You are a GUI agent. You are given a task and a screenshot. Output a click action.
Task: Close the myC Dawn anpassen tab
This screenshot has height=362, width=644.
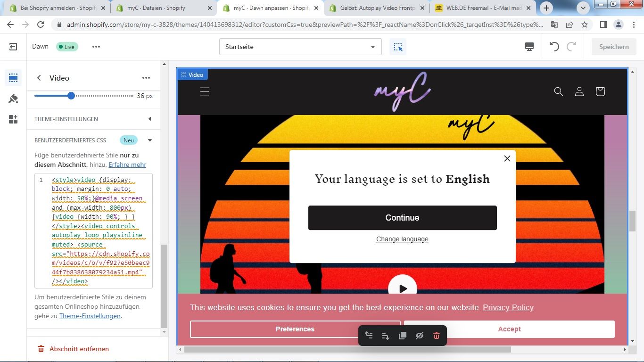(315, 8)
